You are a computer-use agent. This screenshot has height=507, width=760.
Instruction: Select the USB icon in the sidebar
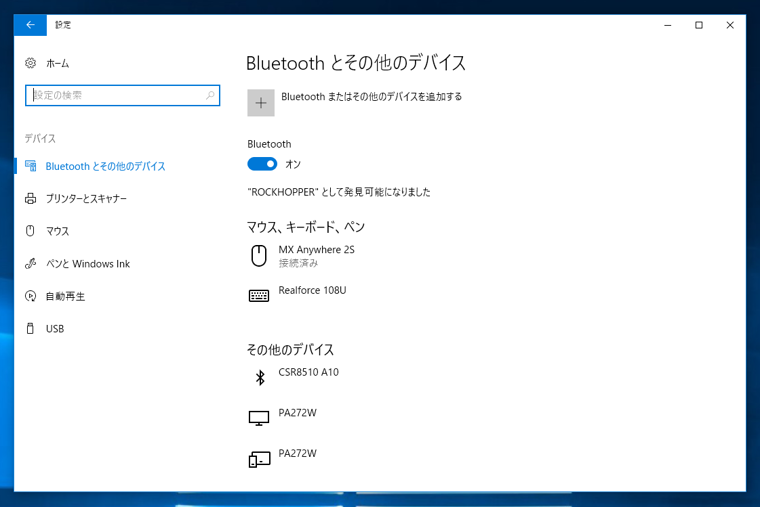pos(30,328)
